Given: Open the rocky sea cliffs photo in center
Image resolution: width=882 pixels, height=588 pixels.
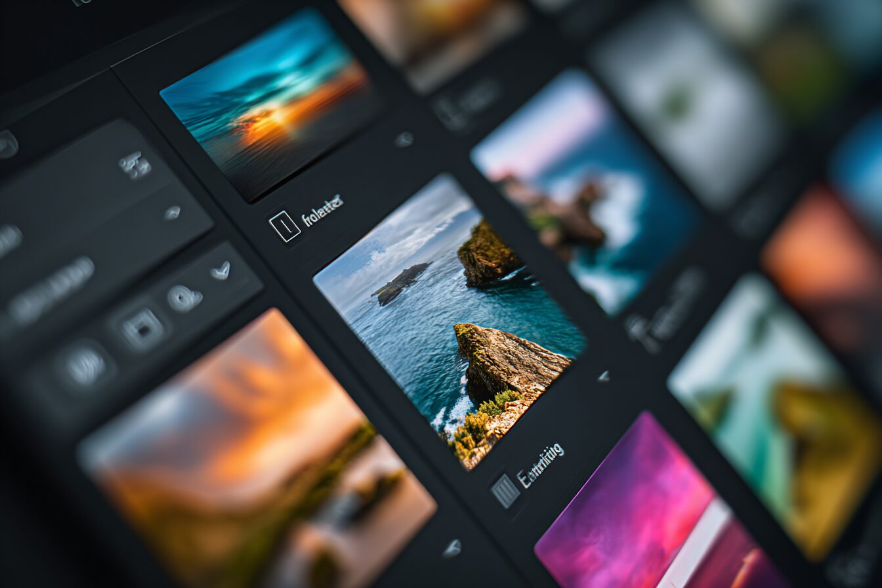Looking at the screenshot, I should [451, 321].
